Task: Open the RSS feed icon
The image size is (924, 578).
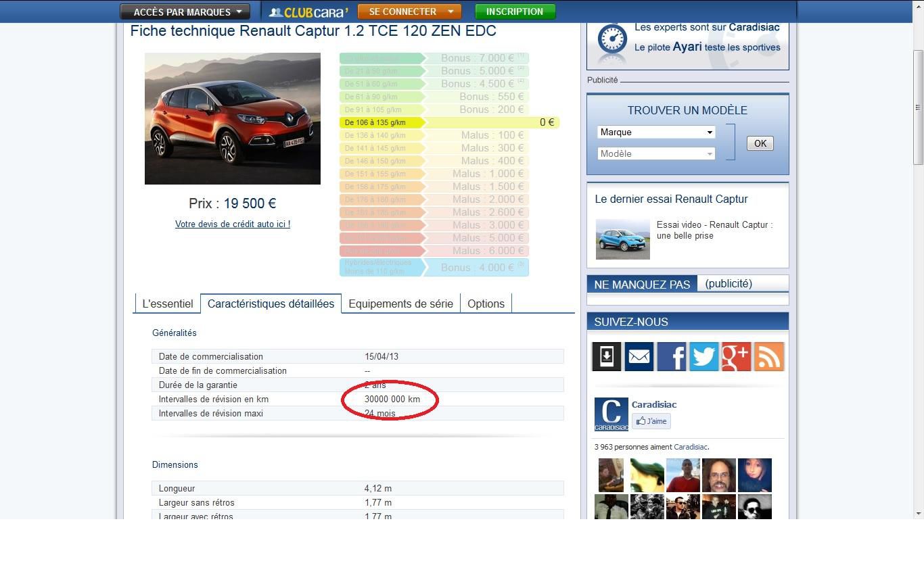Action: pos(769,356)
